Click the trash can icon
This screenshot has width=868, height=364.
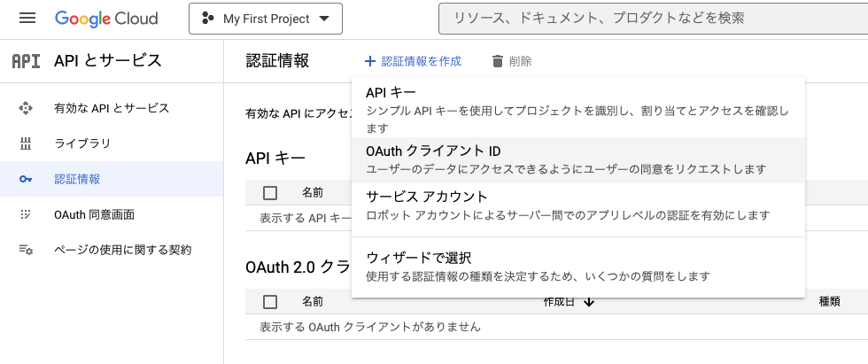pos(498,61)
